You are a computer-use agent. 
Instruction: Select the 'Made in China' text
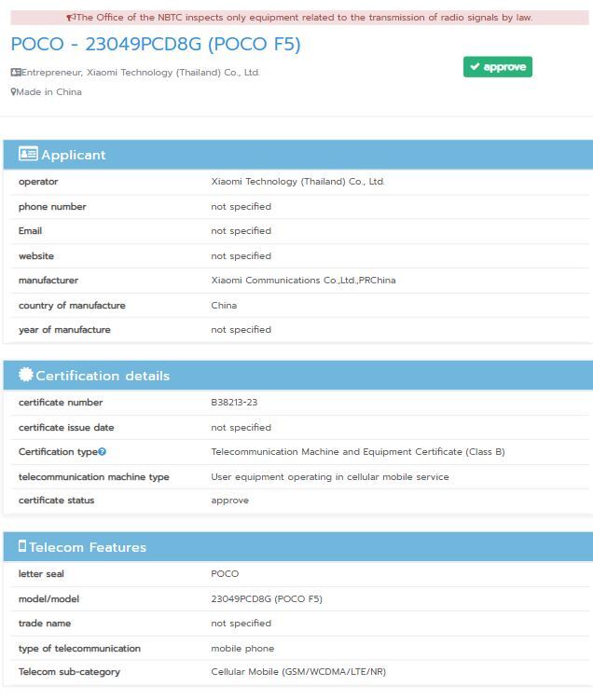point(49,92)
